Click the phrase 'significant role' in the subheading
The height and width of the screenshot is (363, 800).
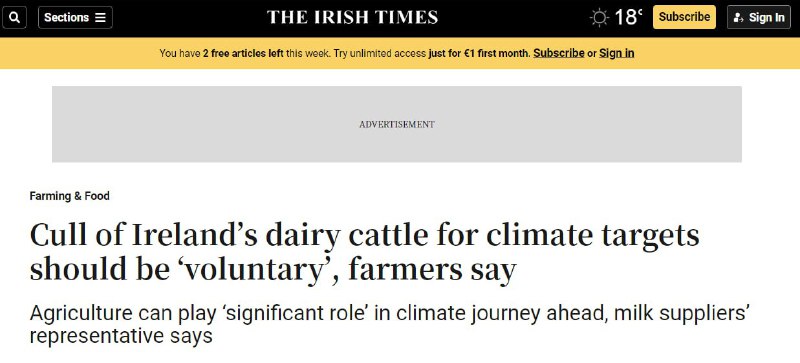296,313
